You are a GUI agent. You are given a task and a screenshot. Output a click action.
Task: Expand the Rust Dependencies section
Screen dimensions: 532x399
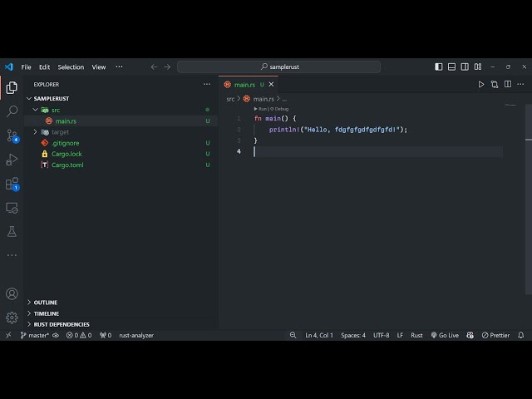61,324
